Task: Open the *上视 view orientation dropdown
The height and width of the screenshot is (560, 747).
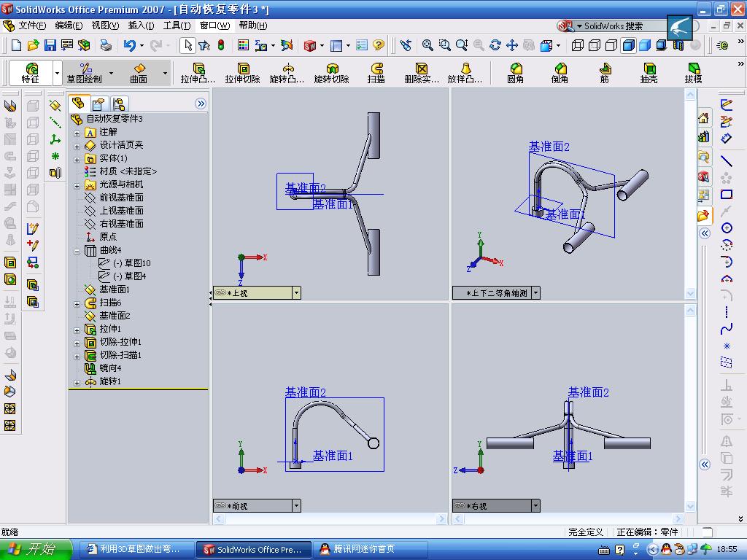Action: click(x=296, y=293)
